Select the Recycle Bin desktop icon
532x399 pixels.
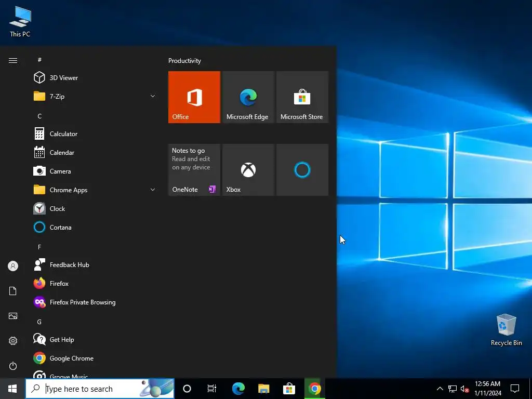click(506, 330)
